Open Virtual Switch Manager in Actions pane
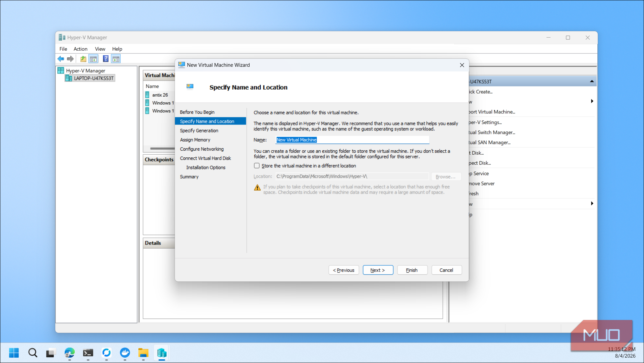The width and height of the screenshot is (644, 363). point(492,132)
